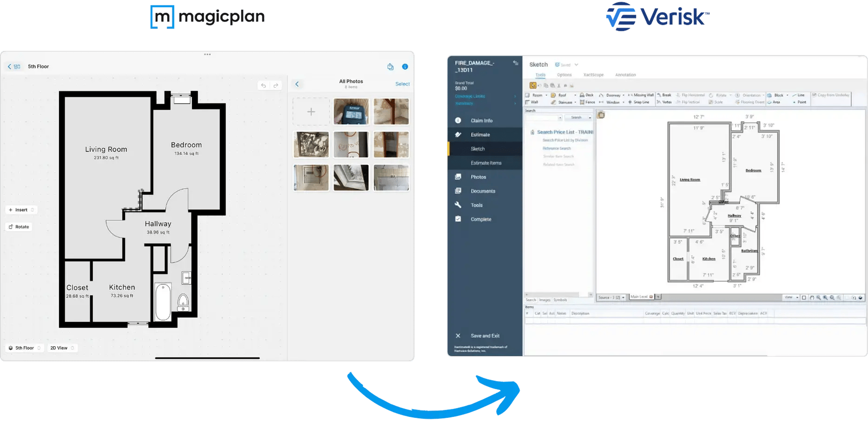Open the Symbols tab below search panel
Screen dimensions: 868x421
tap(560, 300)
